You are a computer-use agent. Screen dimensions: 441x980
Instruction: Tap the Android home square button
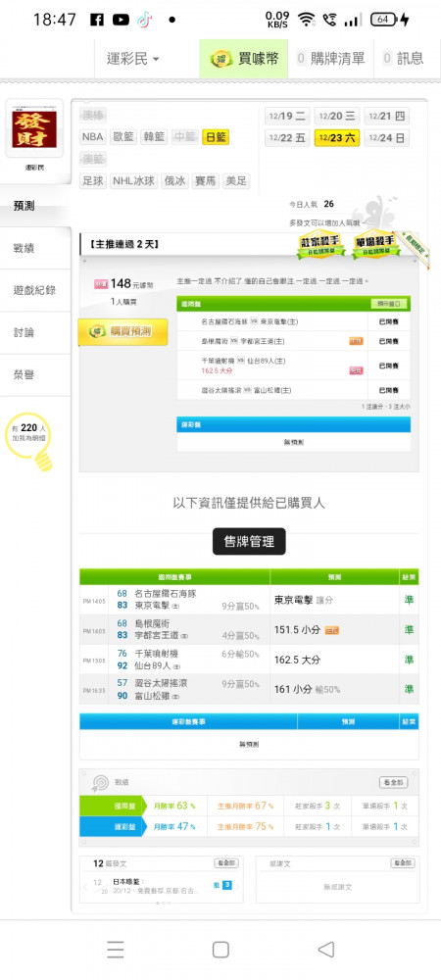click(220, 950)
